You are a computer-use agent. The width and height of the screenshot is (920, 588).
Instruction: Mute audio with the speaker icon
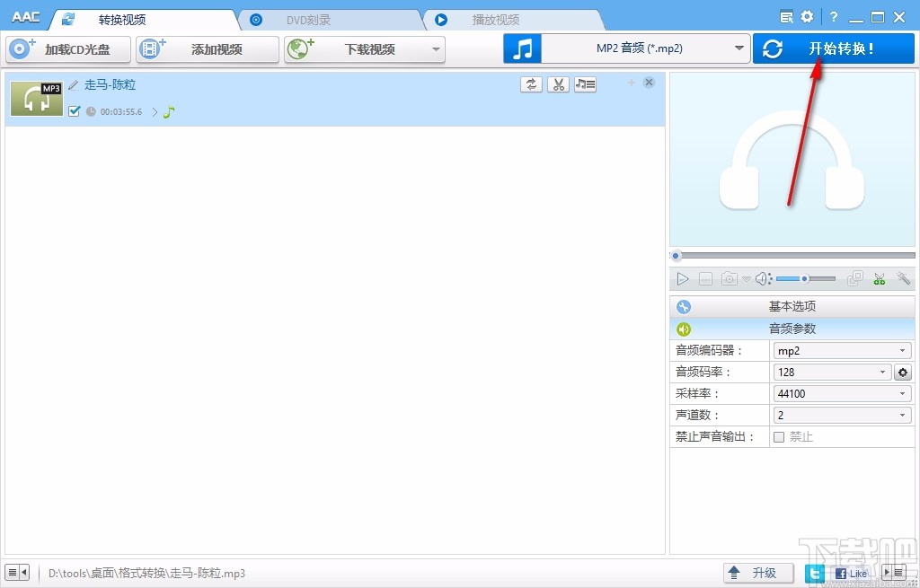click(762, 278)
